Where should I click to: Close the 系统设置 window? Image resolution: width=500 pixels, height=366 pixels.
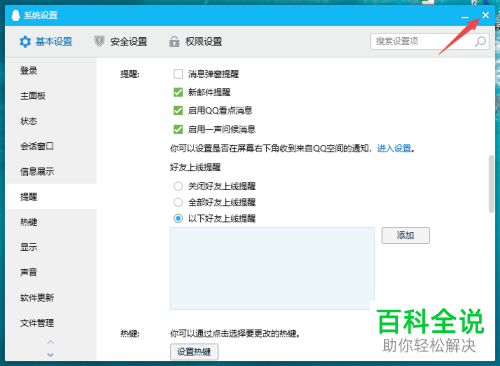point(485,15)
